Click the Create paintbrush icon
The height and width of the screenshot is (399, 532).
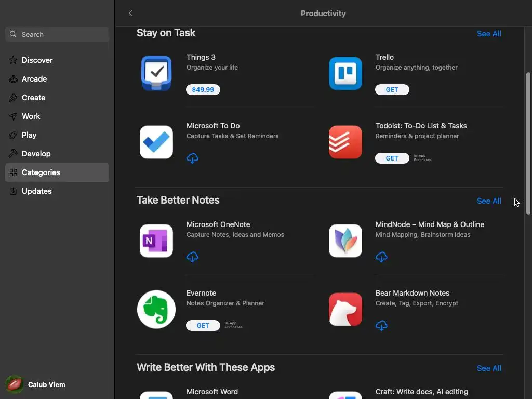point(13,97)
